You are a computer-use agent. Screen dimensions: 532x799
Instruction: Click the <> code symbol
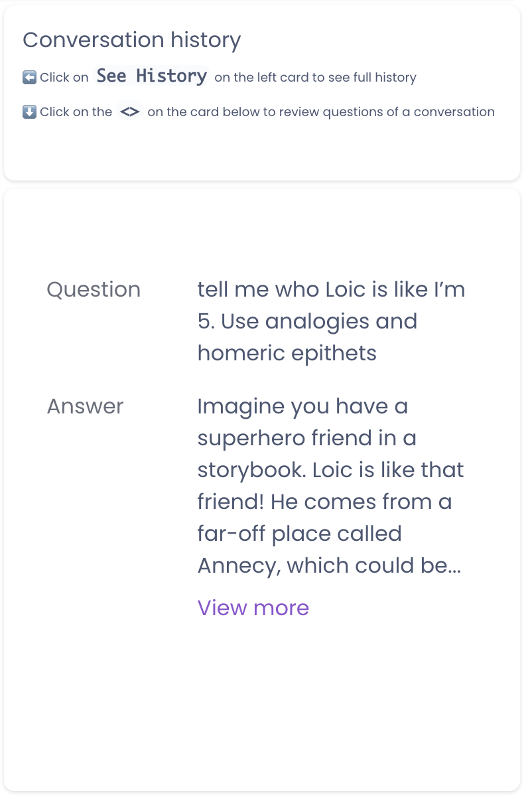[x=129, y=111]
